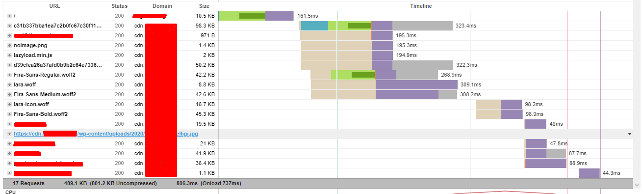This screenshot has height=194, width=644.
Task: Expand the noimage.png request details
Action: click(x=9, y=45)
